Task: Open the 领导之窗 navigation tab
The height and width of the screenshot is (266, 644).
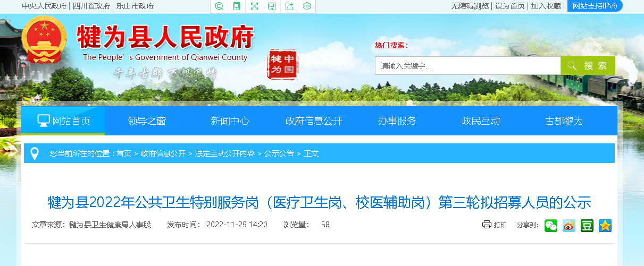Action: tap(147, 121)
